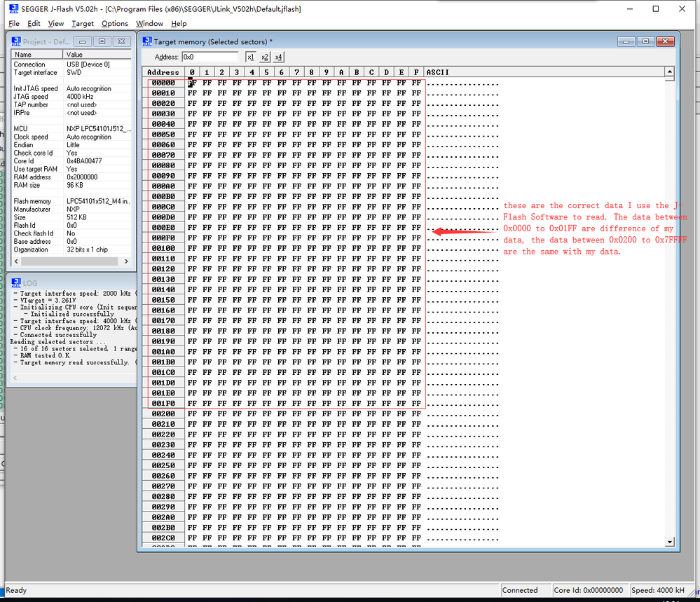Select the Core Id 0x4BA00477 row

point(71,160)
